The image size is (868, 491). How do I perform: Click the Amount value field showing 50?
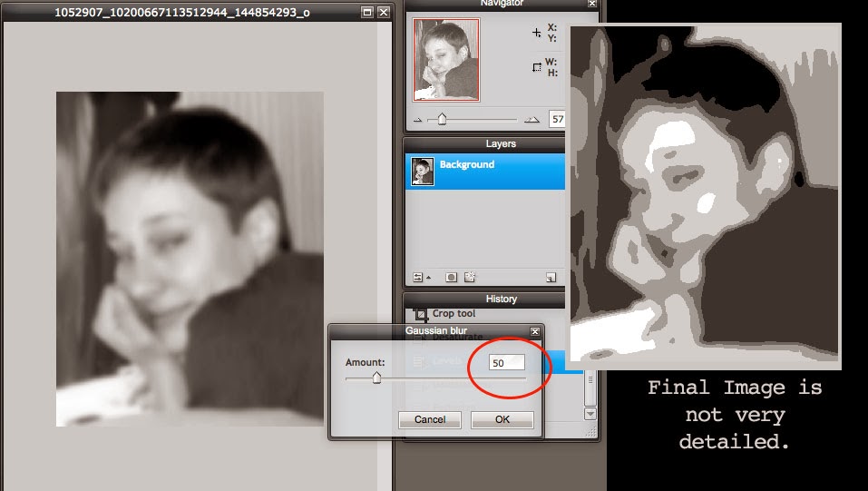pyautogui.click(x=506, y=362)
